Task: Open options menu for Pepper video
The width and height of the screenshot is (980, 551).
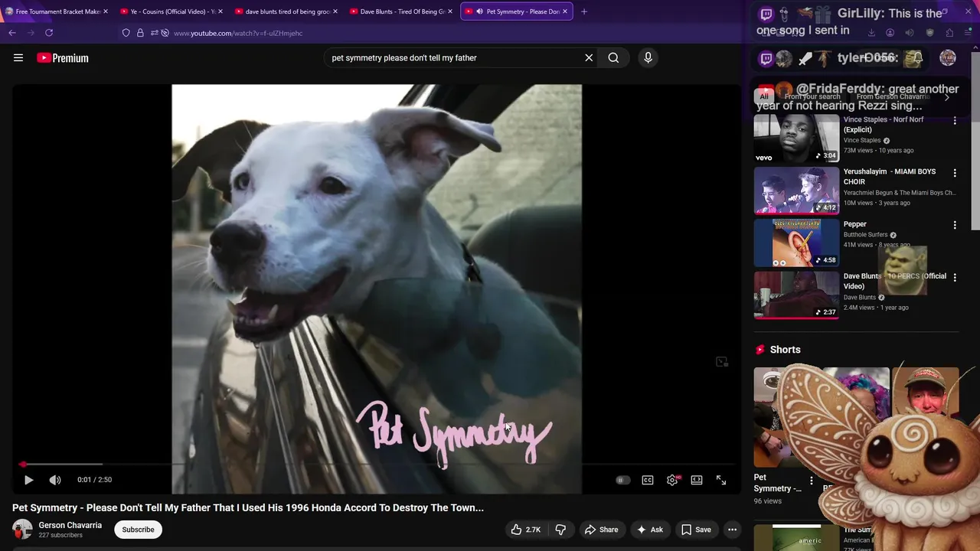Action: click(955, 225)
